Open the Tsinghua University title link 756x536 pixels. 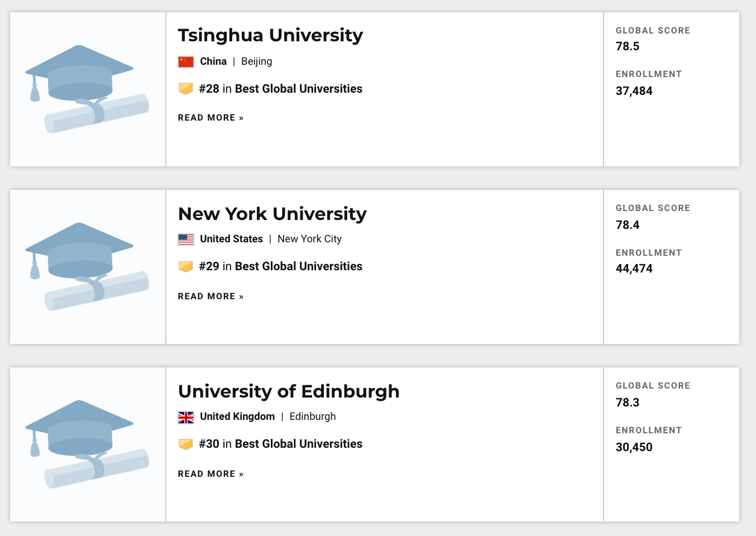[x=270, y=35]
